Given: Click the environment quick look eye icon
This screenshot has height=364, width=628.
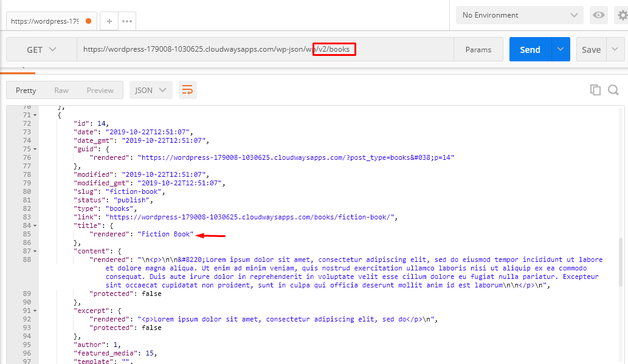Looking at the screenshot, I should point(598,15).
